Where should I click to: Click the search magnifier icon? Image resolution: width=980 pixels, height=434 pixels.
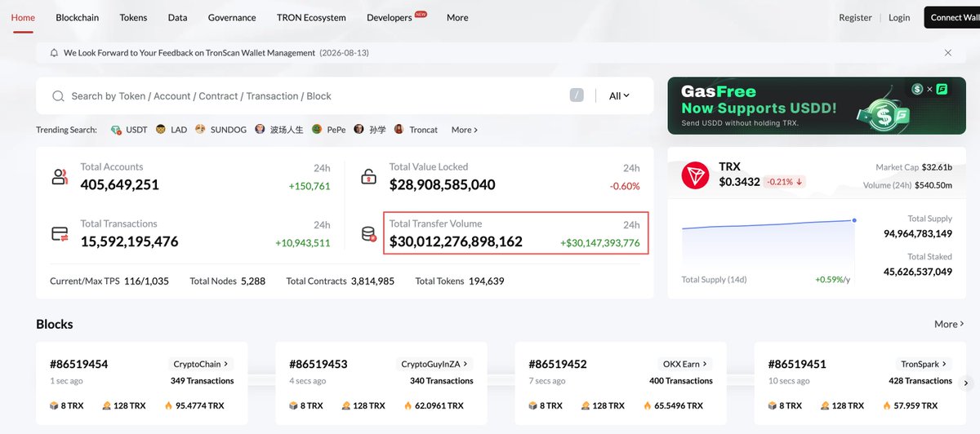click(58, 96)
